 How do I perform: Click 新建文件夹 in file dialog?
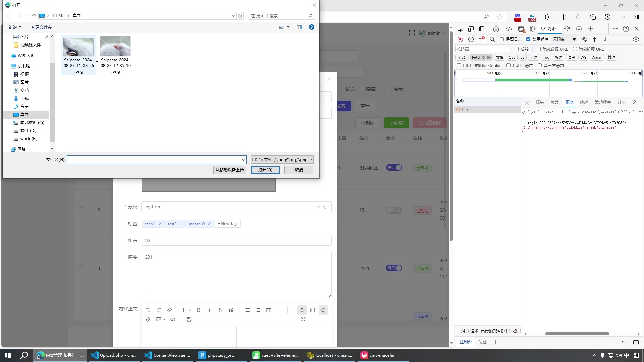click(41, 27)
